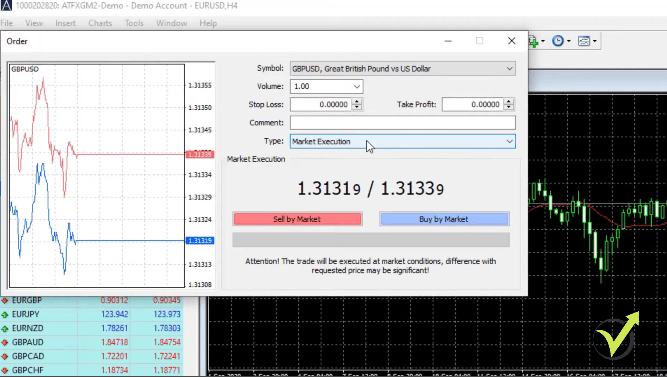Click the green arrow icon beside EURNZD
Image resolution: width=667 pixels, height=377 pixels.
point(5,329)
